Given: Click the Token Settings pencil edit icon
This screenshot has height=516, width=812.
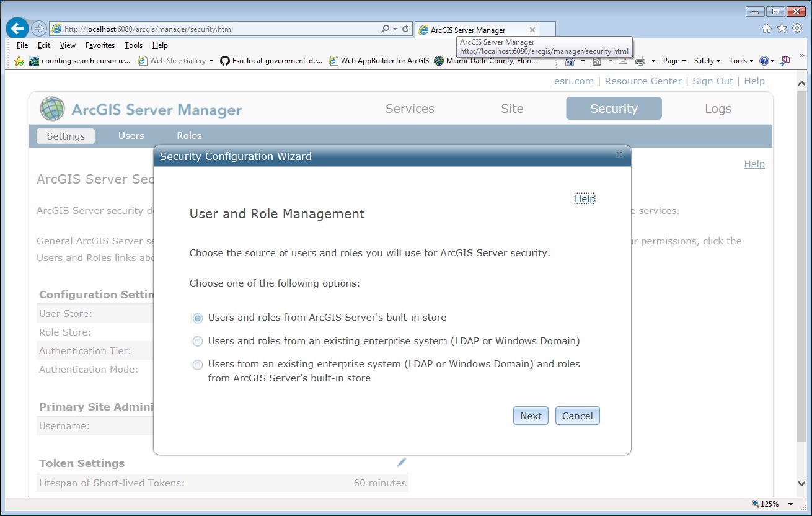Looking at the screenshot, I should pyautogui.click(x=402, y=462).
